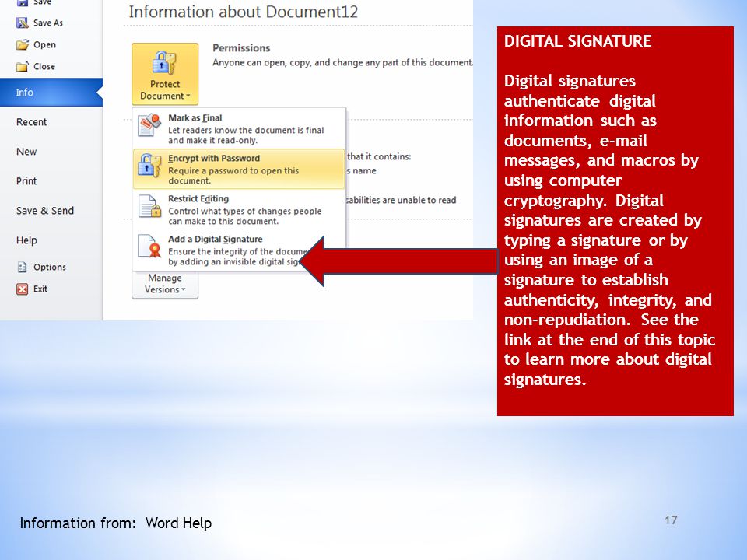
Task: Go to the Print tab
Action: [26, 181]
